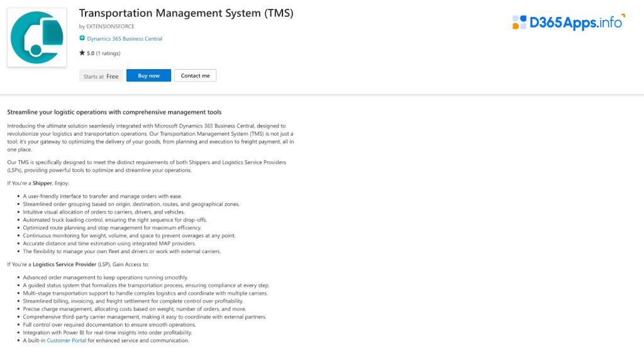The image size is (644, 348).
Task: Click the Accurate distance and time estimation bullet
Action: pos(109,243)
